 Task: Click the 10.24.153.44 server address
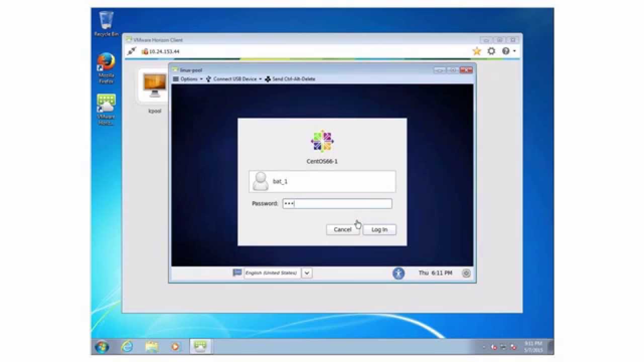(x=164, y=51)
